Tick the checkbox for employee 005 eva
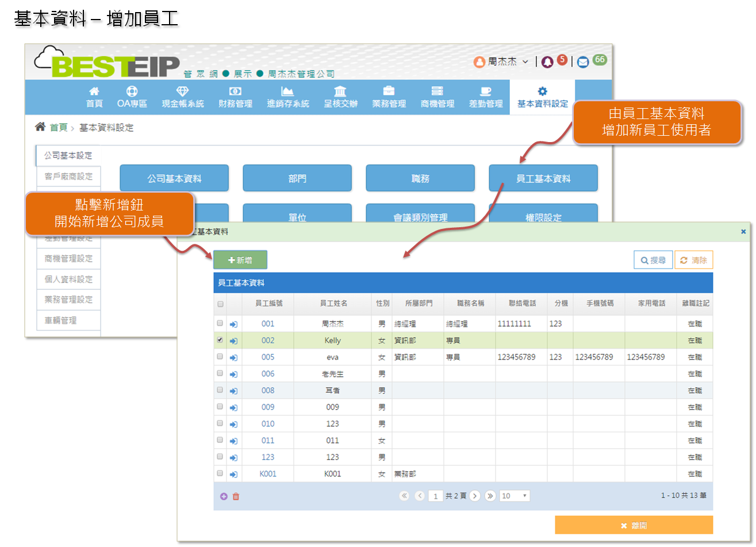Image resolution: width=756 pixels, height=547 pixels. pos(220,357)
